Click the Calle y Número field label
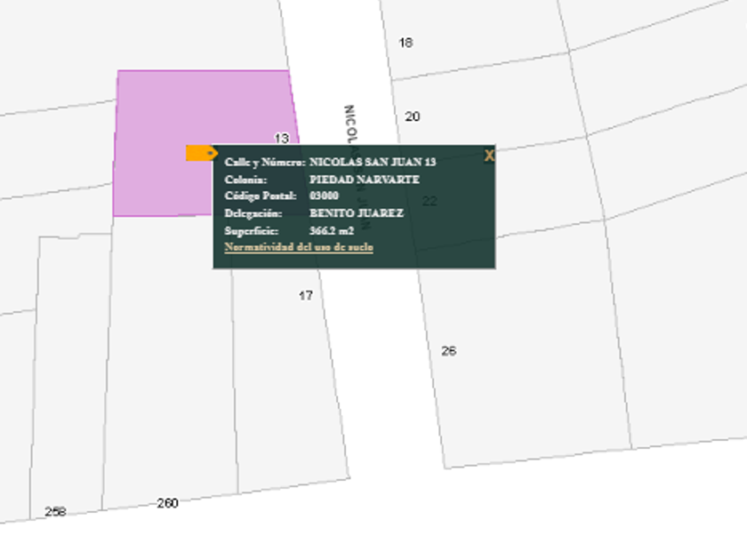Viewport: 747px width, 560px height. [265, 162]
